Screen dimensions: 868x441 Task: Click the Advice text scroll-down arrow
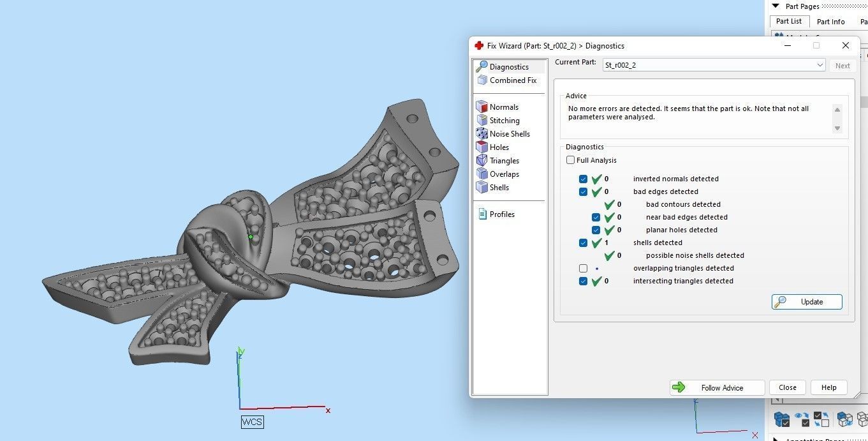pos(837,128)
